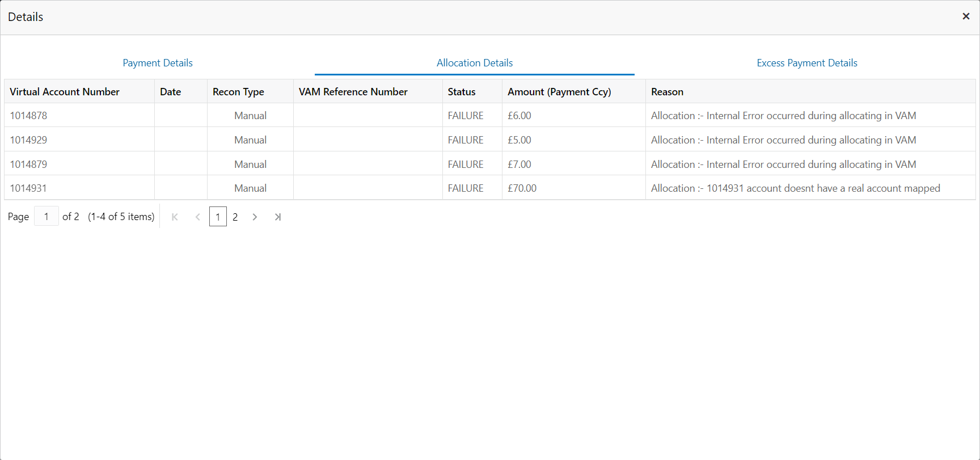Viewport: 980px width, 460px height.
Task: Click the £7.00 amount cell
Action: coord(574,164)
